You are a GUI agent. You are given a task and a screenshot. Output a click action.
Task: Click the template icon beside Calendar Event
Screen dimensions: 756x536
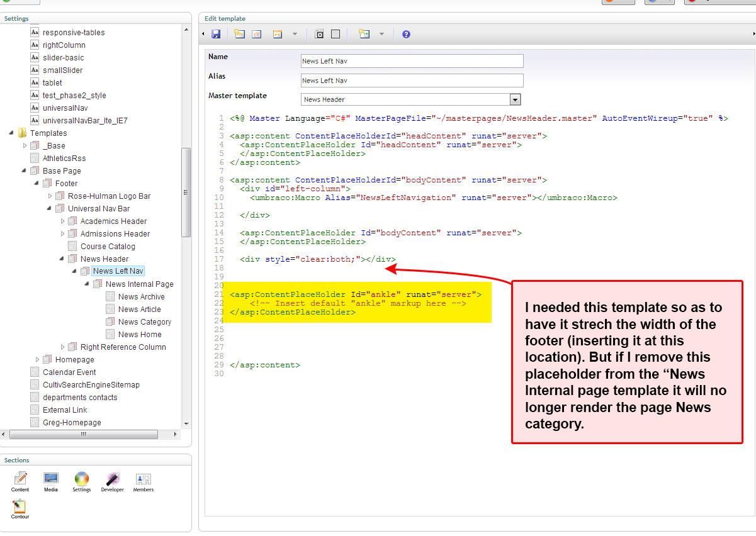point(35,372)
